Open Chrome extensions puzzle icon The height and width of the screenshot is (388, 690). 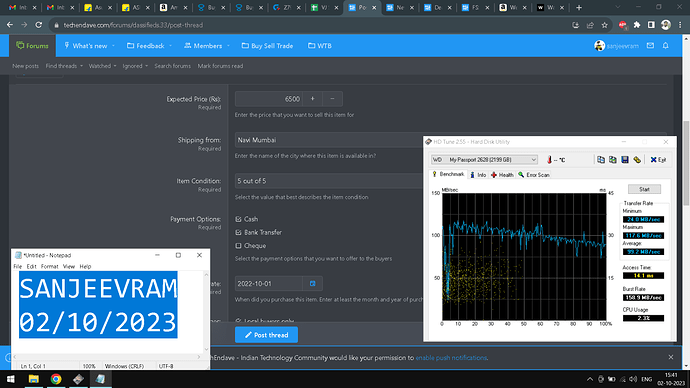point(637,25)
